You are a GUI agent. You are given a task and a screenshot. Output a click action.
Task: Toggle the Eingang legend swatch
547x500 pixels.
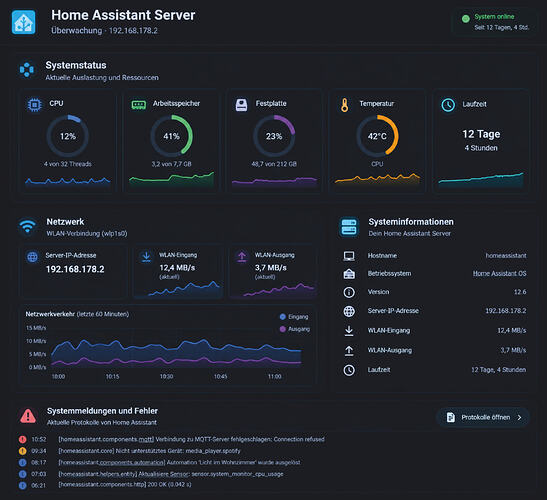283,317
